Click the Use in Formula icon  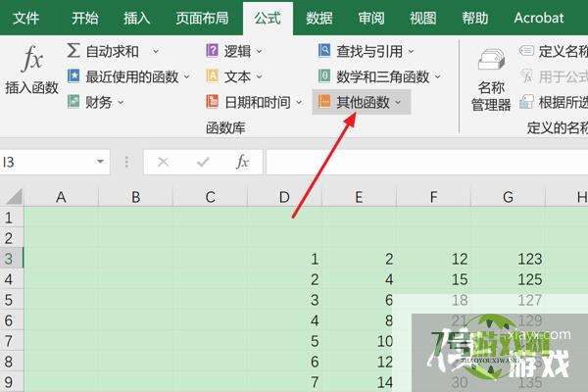tap(526, 76)
